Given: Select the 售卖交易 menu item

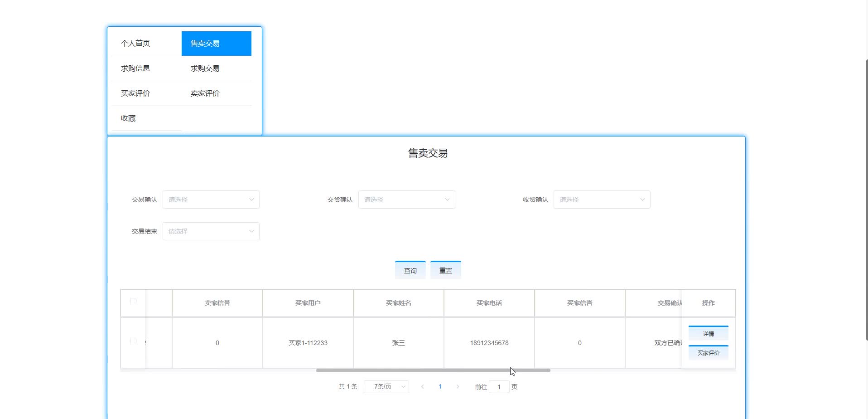Looking at the screenshot, I should [217, 44].
